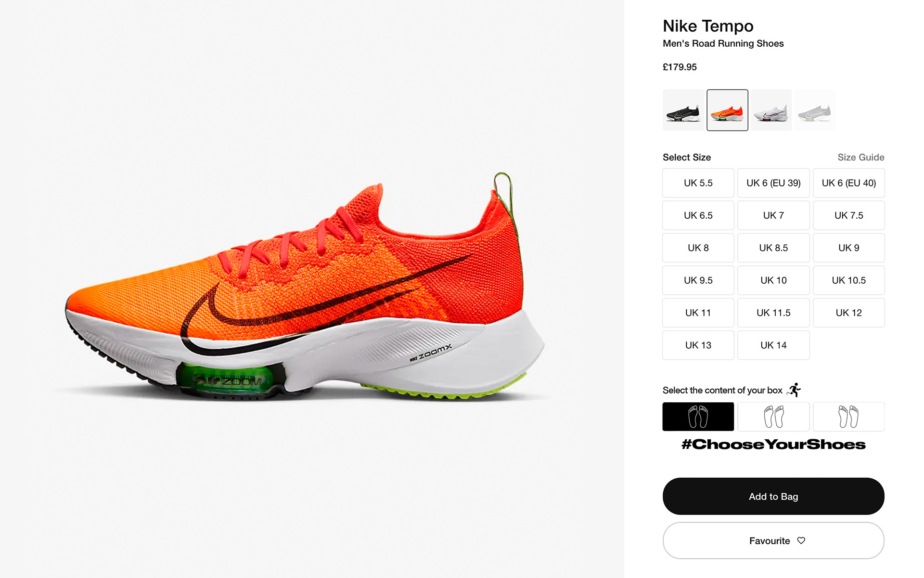924x578 pixels.
Task: Choose the middle feet box-content option
Action: click(774, 417)
